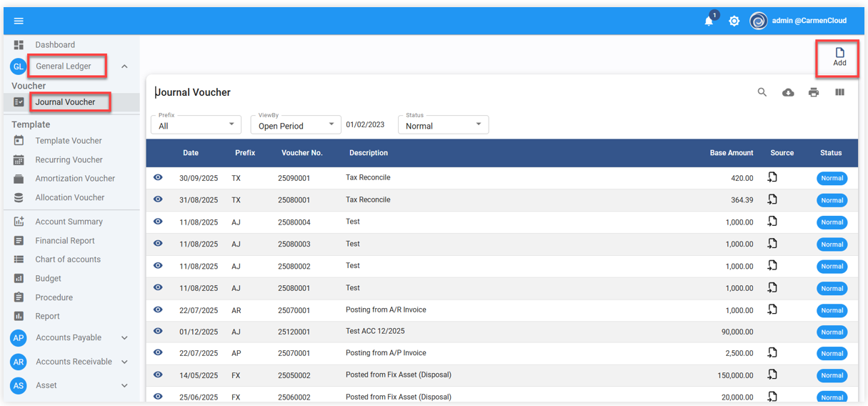Open the notifications bell

pyautogui.click(x=709, y=21)
